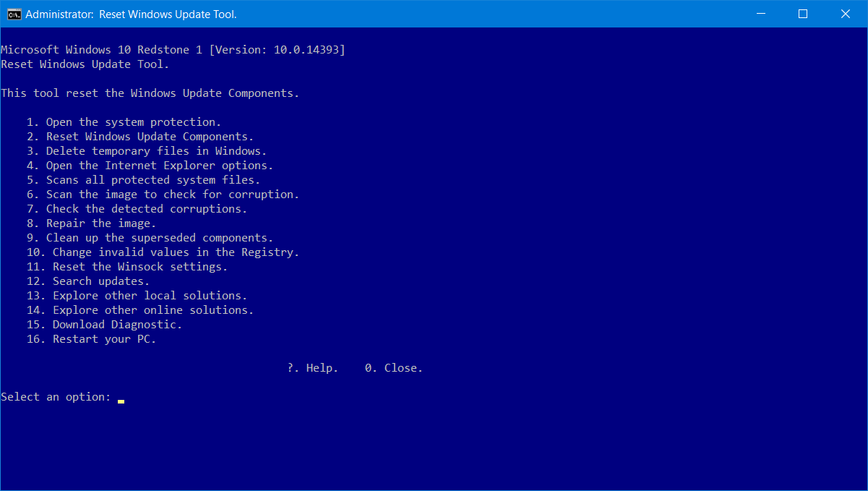Open Help by clicking the ? option
Screen dimensions: 868x491
312,367
